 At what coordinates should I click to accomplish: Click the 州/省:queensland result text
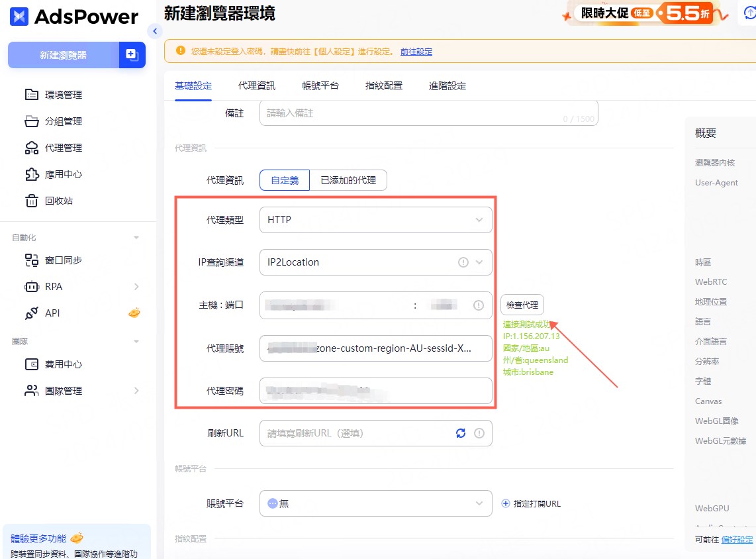[x=535, y=360]
